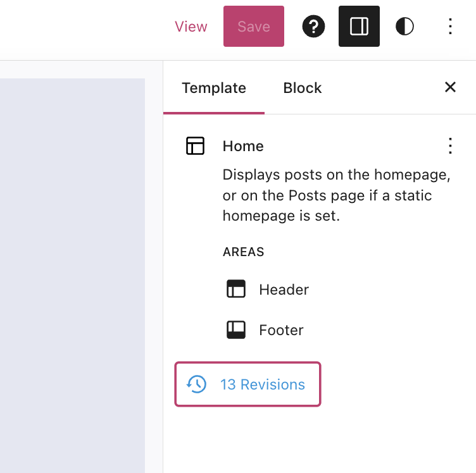476x473 pixels.
Task: Click the revisions history clock icon
Action: point(196,384)
